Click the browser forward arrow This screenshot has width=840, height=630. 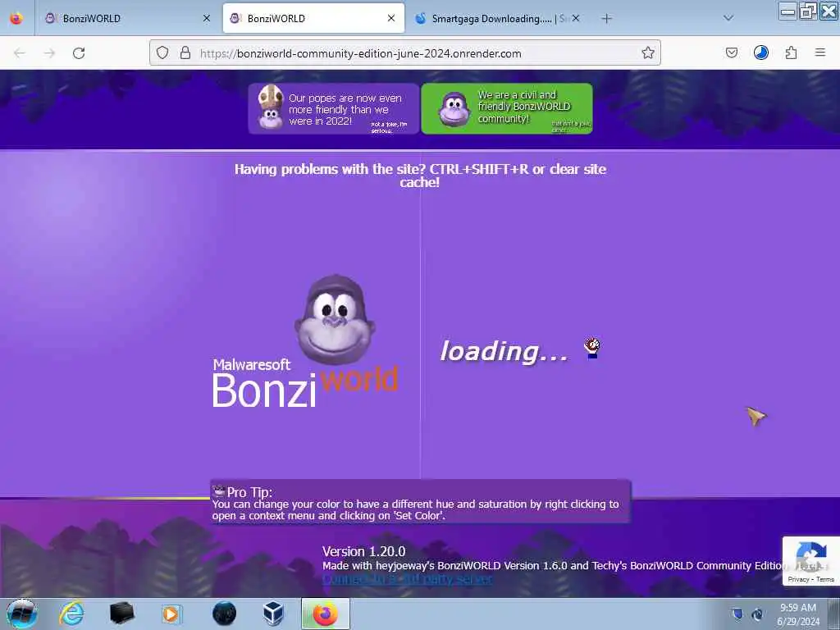point(49,53)
